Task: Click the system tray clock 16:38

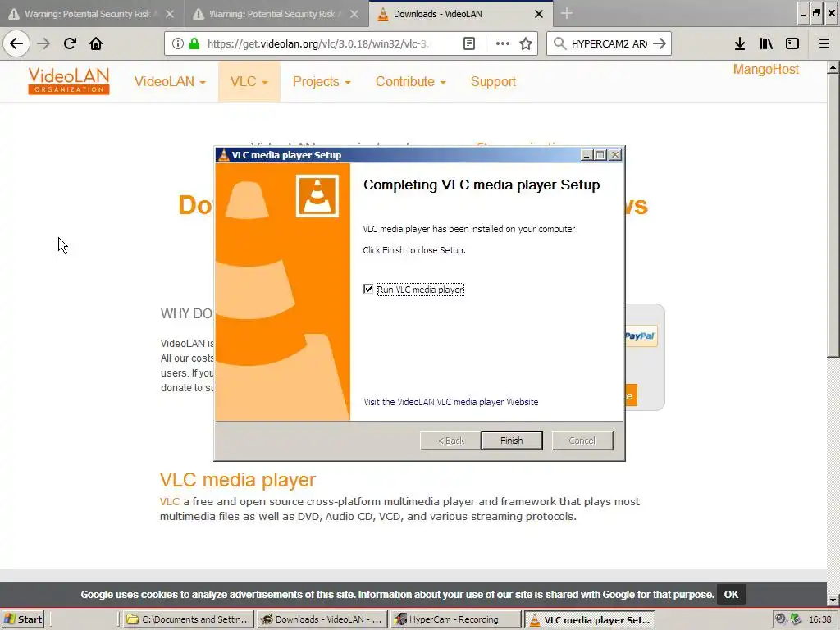Action: (x=819, y=619)
